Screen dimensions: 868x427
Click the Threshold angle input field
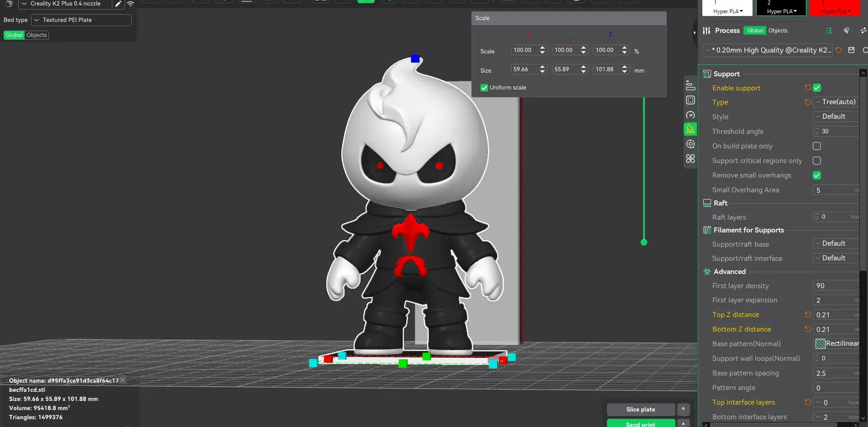coord(836,132)
